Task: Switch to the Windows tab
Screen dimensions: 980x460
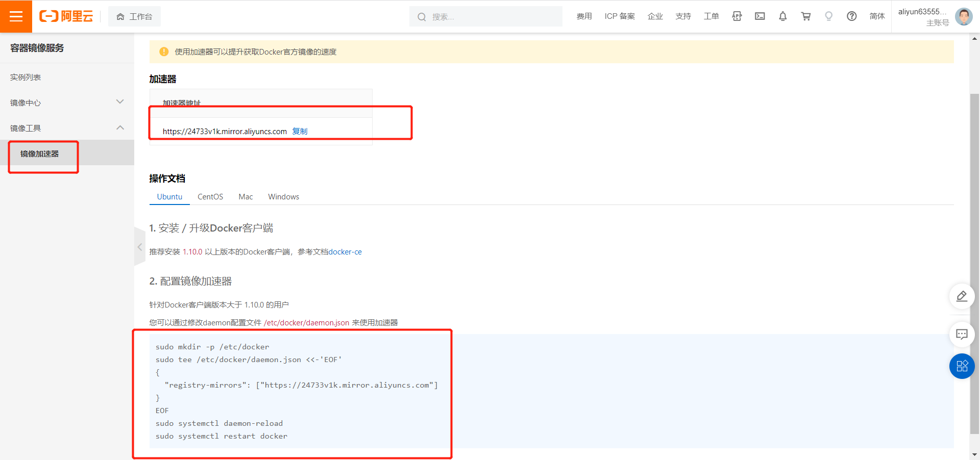Action: click(x=284, y=197)
